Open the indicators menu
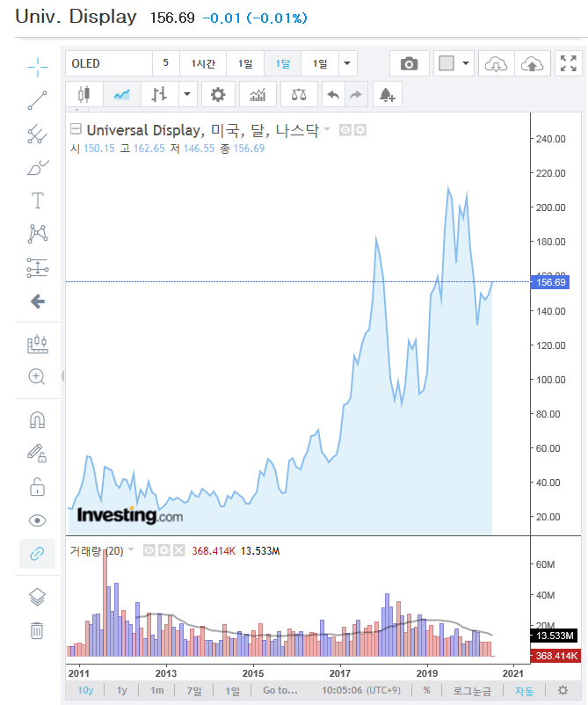 pyautogui.click(x=258, y=94)
